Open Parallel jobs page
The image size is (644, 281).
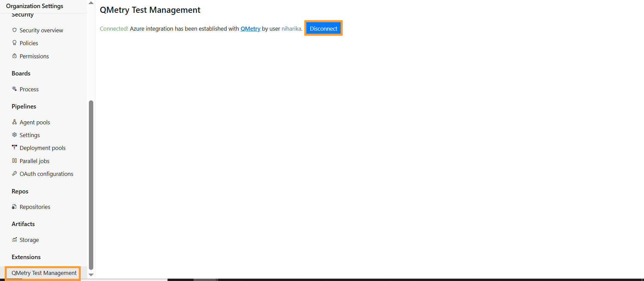pos(35,161)
